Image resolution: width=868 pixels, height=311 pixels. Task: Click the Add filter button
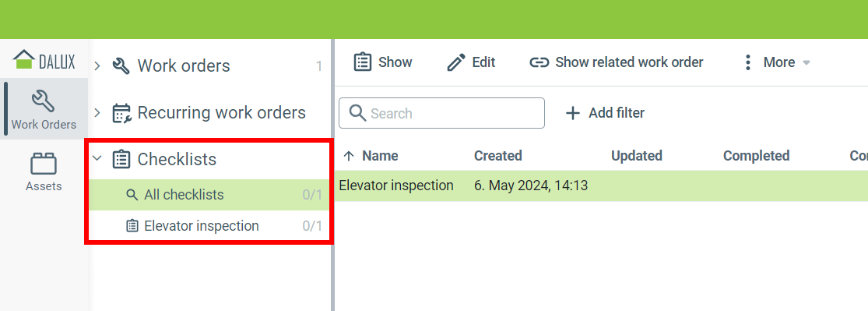point(605,113)
